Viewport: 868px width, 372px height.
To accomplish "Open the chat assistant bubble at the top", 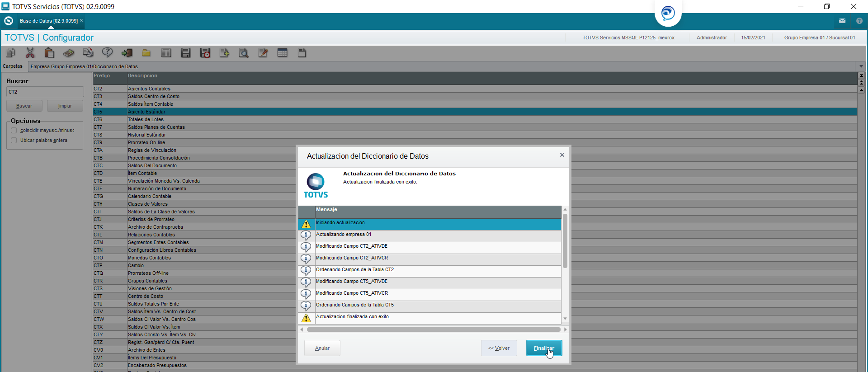I will pyautogui.click(x=668, y=13).
